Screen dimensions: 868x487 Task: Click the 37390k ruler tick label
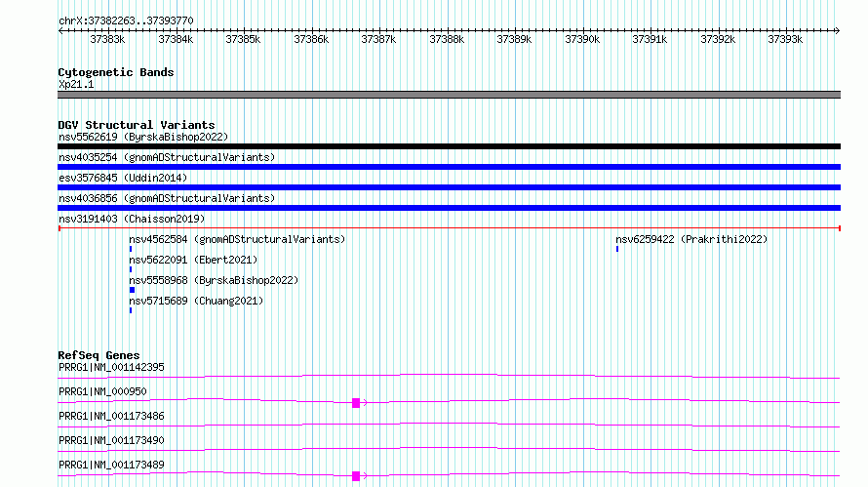[582, 39]
